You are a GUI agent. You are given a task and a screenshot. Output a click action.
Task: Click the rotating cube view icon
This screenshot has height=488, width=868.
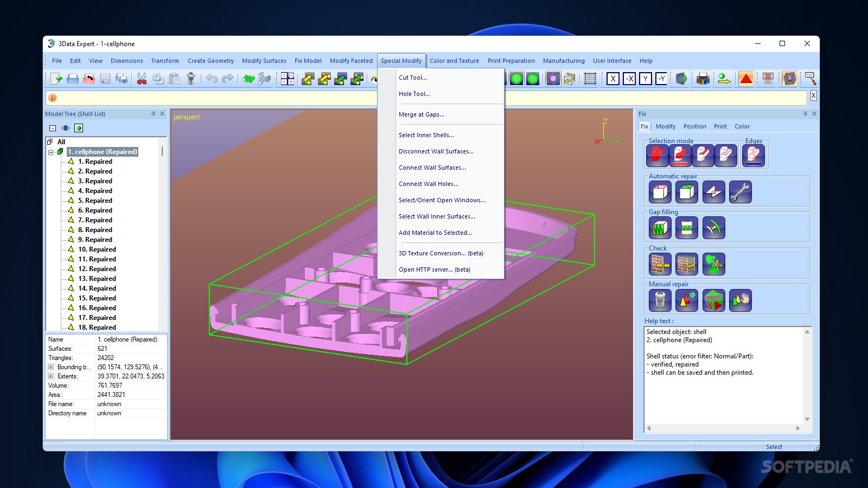pyautogui.click(x=570, y=79)
